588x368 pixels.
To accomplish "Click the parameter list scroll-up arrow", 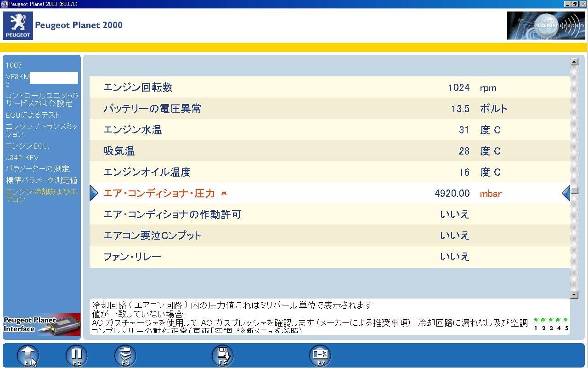I will (574, 62).
